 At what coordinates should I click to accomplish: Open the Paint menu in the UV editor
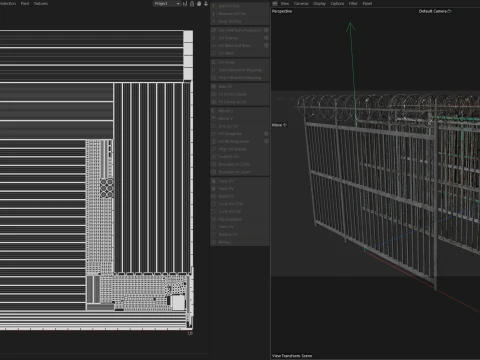(x=25, y=3)
